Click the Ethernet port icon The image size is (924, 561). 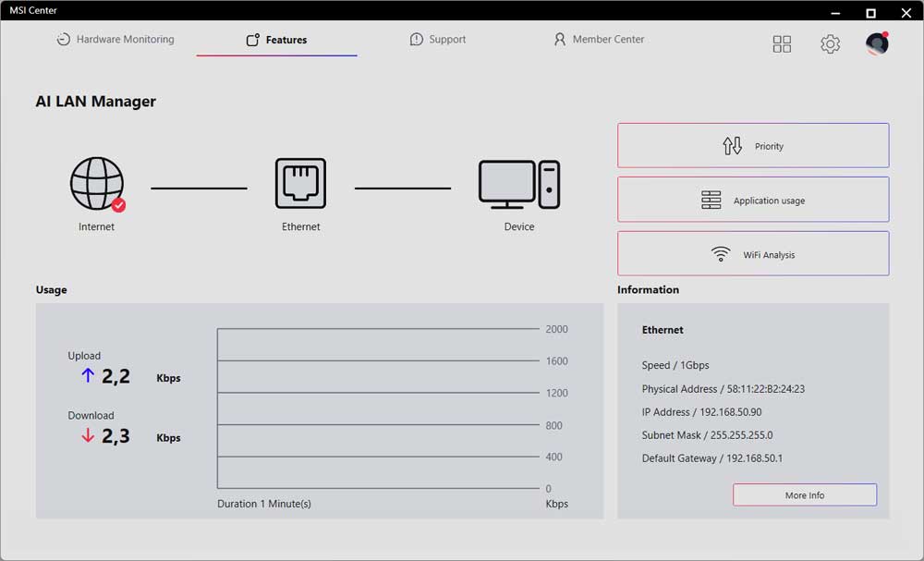pyautogui.click(x=300, y=183)
